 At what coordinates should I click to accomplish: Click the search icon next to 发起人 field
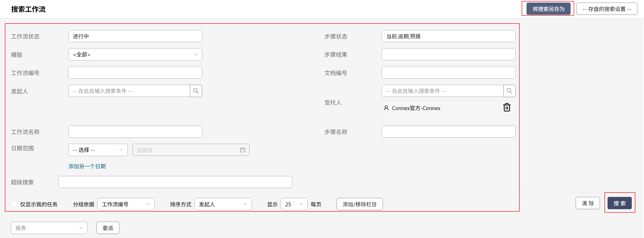(196, 91)
